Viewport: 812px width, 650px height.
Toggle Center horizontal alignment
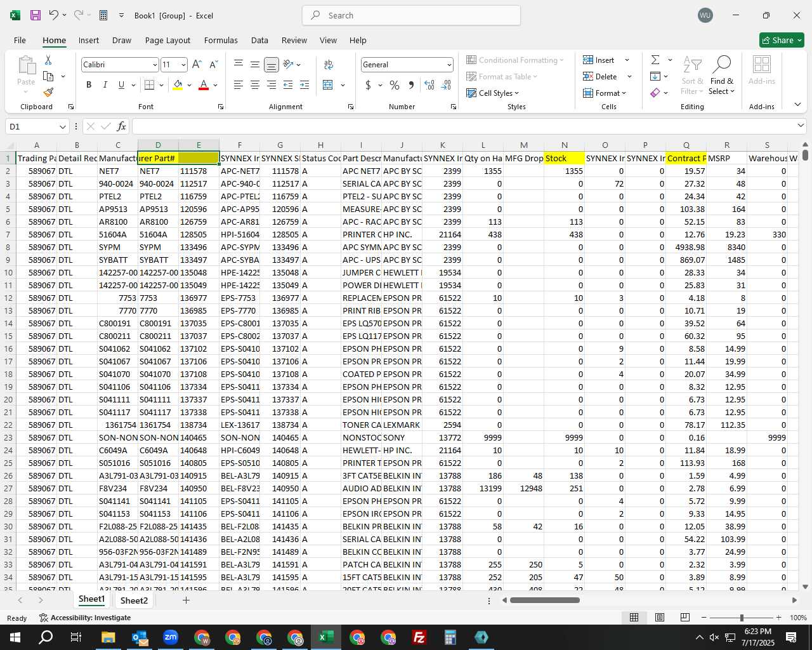254,84
